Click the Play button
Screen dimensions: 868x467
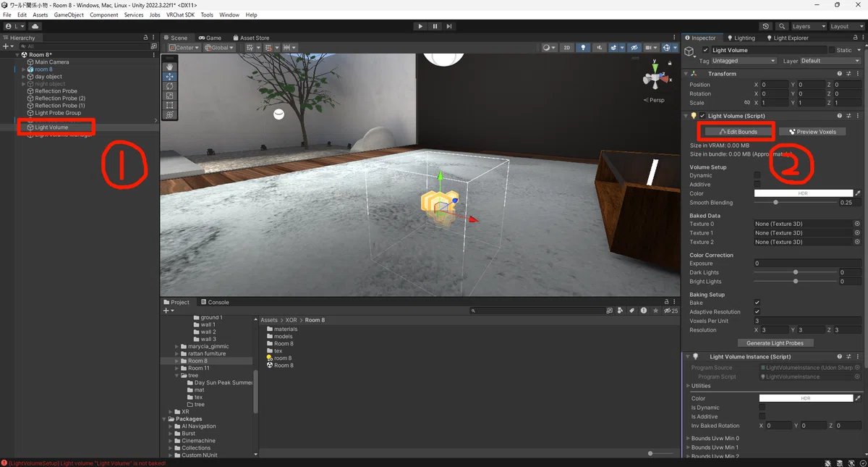coord(420,26)
